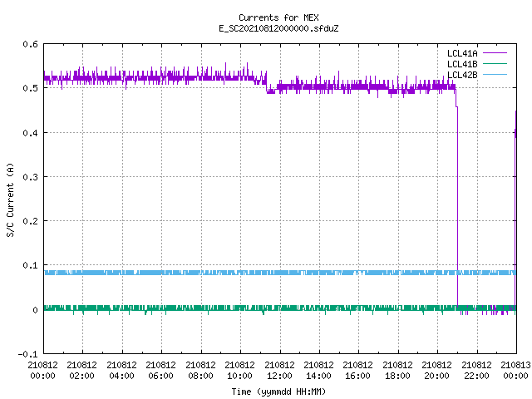The image size is (532, 399).
Task: Click the 210812 14:00 time tick label
Action: (x=318, y=370)
